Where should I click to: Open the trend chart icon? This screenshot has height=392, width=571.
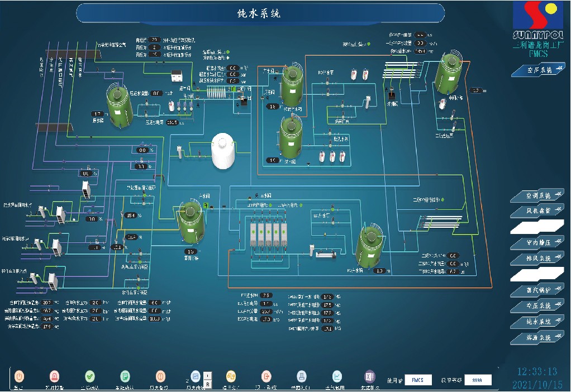[337, 376]
